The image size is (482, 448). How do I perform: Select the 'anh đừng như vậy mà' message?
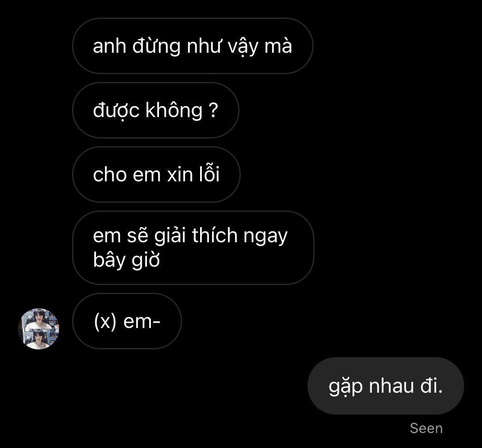pos(193,46)
